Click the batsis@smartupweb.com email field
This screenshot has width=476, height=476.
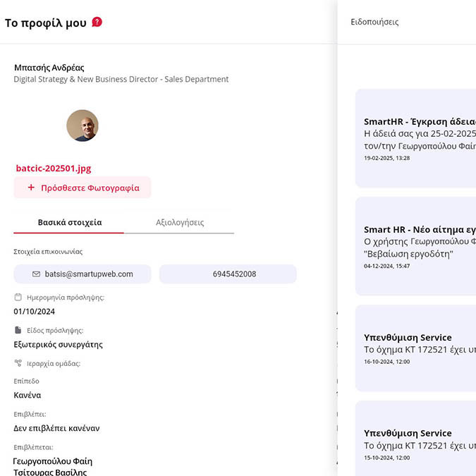(x=83, y=274)
